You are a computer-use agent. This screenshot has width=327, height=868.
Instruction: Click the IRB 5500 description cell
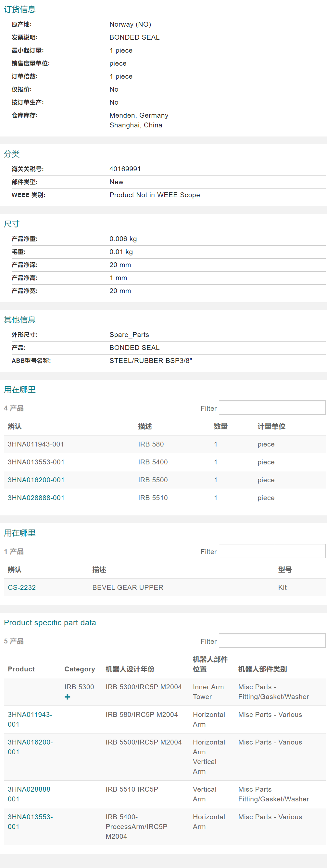coord(153,480)
